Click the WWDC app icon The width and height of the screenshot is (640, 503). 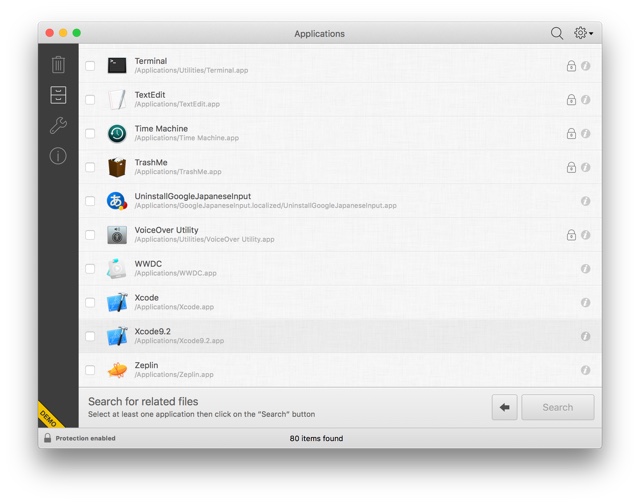point(117,269)
